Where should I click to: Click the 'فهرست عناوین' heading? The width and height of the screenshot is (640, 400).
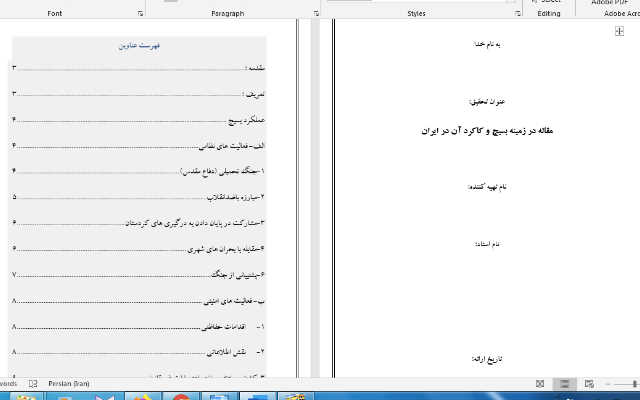(141, 46)
